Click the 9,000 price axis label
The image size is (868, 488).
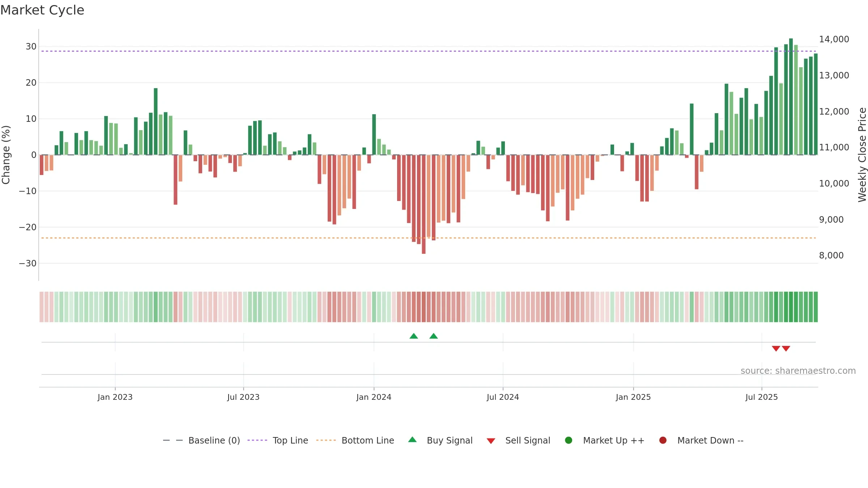coord(831,220)
